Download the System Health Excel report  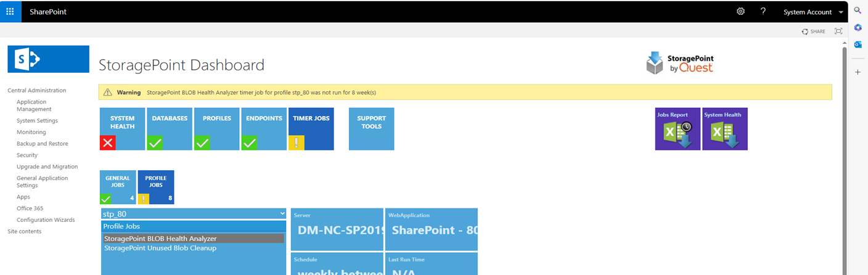pos(725,129)
